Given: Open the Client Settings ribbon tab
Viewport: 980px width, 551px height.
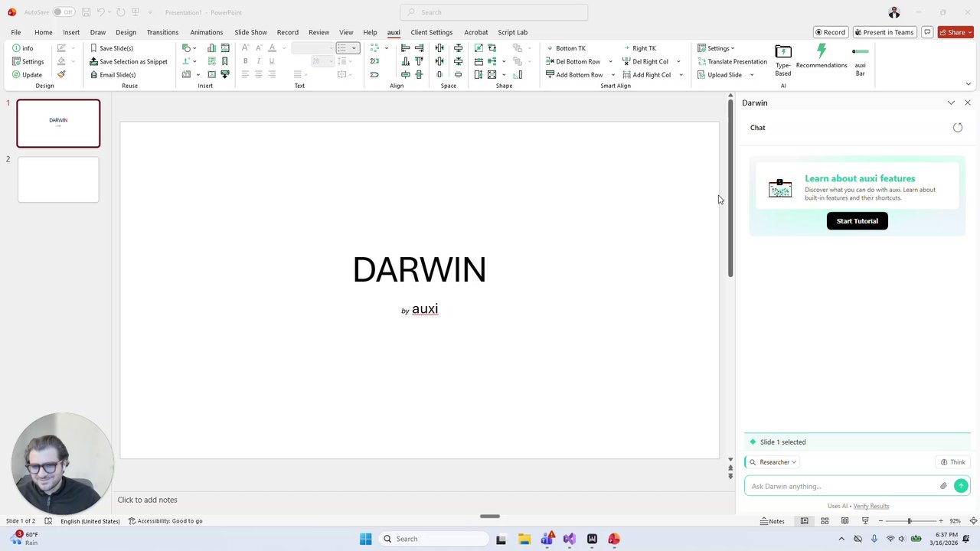Looking at the screenshot, I should (x=431, y=32).
